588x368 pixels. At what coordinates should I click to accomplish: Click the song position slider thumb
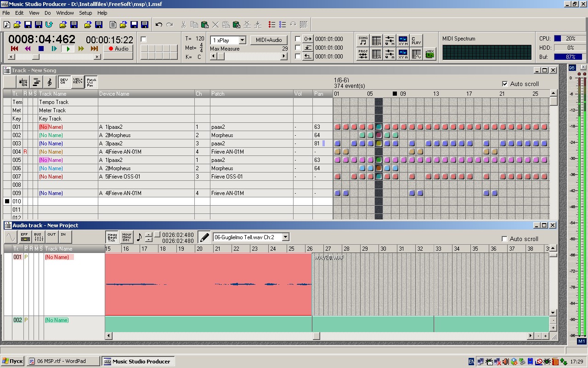(35, 57)
